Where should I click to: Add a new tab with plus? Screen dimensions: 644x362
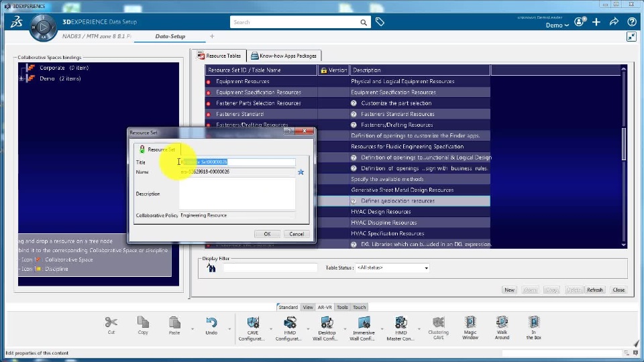coord(212,36)
